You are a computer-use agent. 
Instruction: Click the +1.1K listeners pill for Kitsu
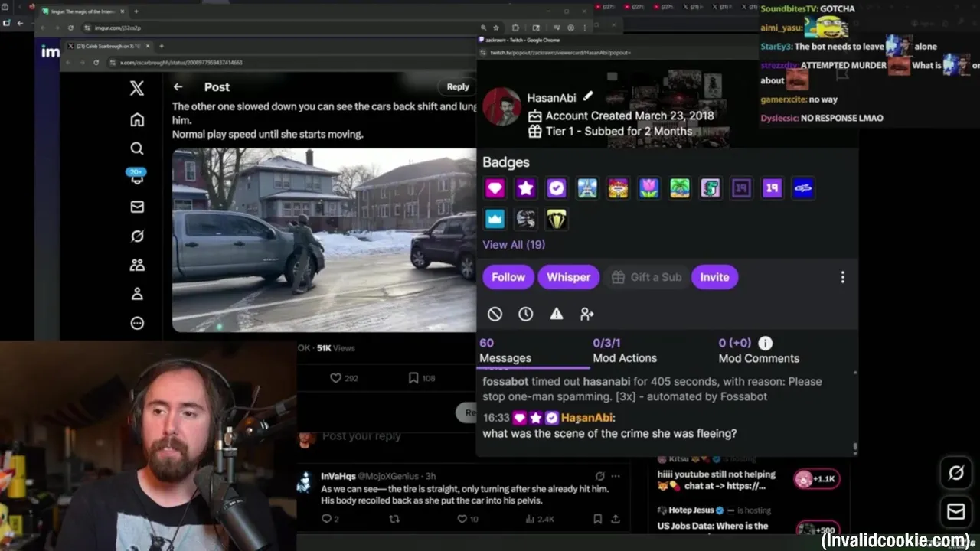[817, 479]
